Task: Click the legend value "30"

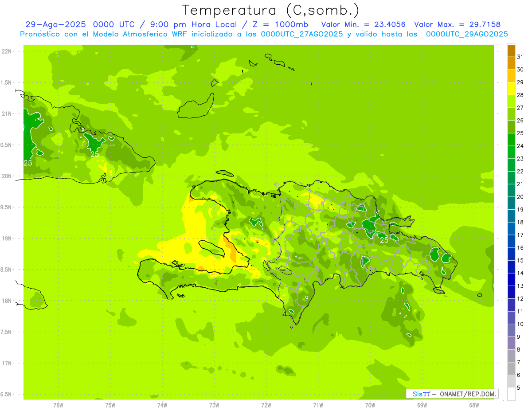Action: tap(520, 70)
